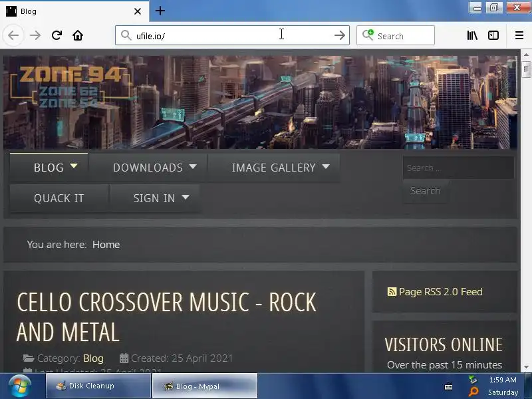Expand the BLOG dropdown arrow
The height and width of the screenshot is (399, 532).
[74, 166]
